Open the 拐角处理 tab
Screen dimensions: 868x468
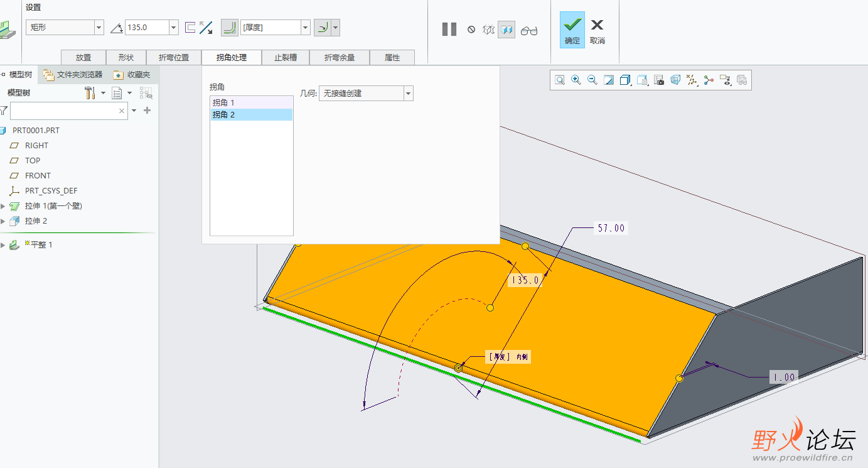pyautogui.click(x=232, y=57)
